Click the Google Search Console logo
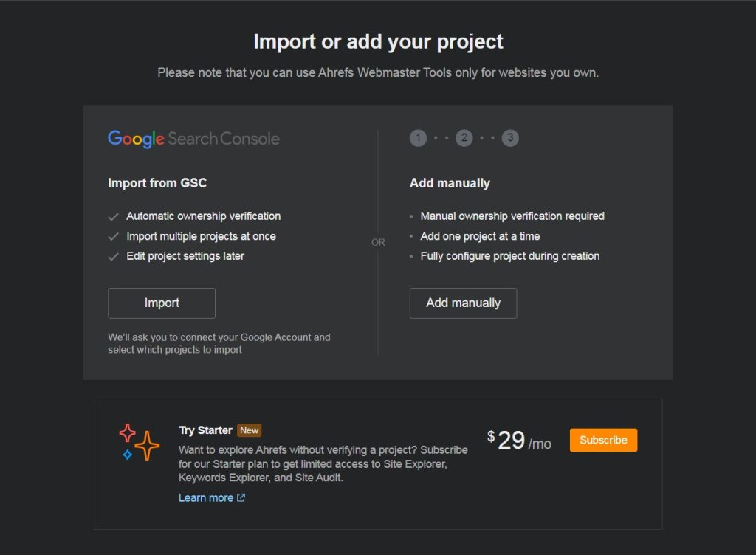 (x=193, y=139)
